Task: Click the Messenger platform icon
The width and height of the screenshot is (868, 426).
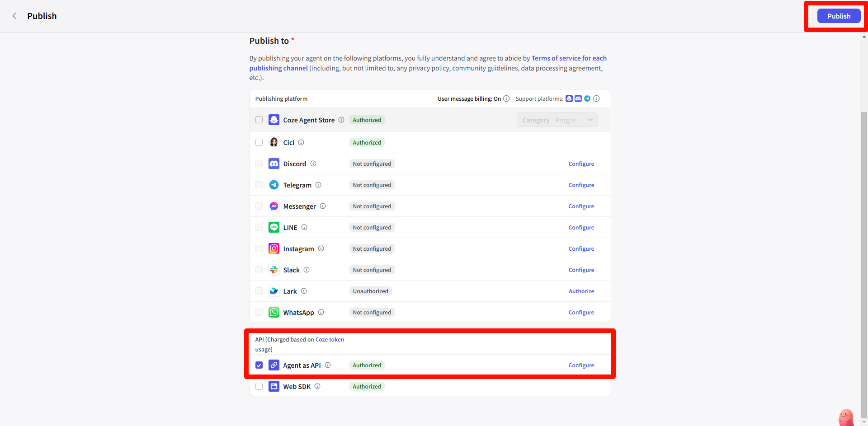Action: (274, 206)
